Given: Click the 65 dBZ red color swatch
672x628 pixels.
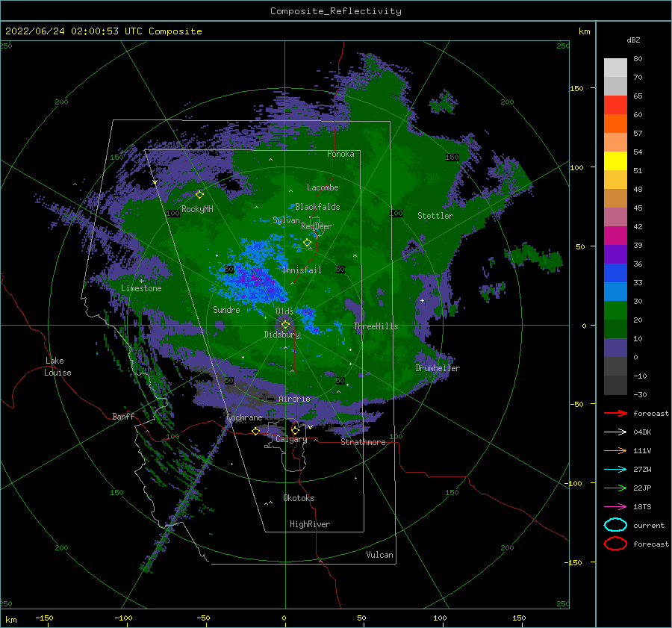Looking at the screenshot, I should click(615, 105).
